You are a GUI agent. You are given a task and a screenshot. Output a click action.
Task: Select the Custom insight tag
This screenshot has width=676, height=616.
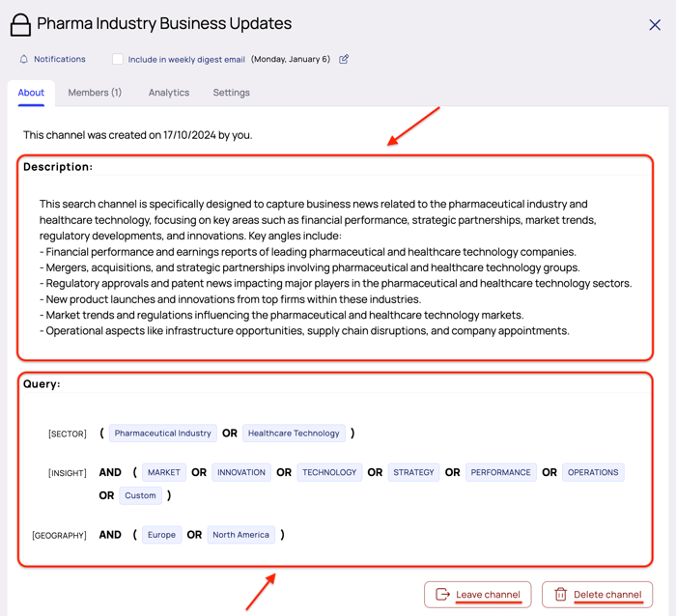(x=140, y=495)
